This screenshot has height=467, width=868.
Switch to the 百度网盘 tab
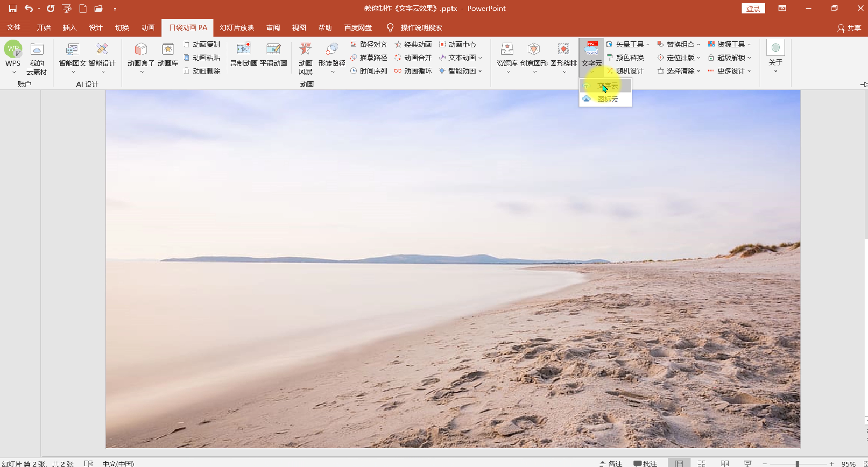point(358,27)
